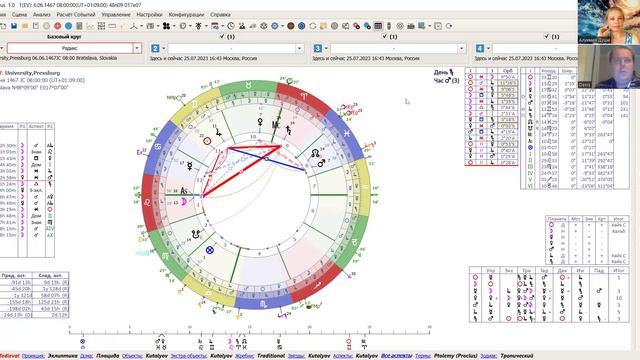The image size is (640, 360).
Task: Click the axes tripod toolbar icon
Action: pyautogui.click(x=134, y=26)
